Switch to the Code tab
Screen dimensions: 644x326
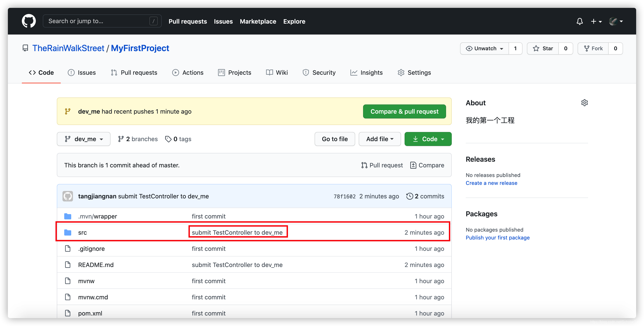(41, 73)
